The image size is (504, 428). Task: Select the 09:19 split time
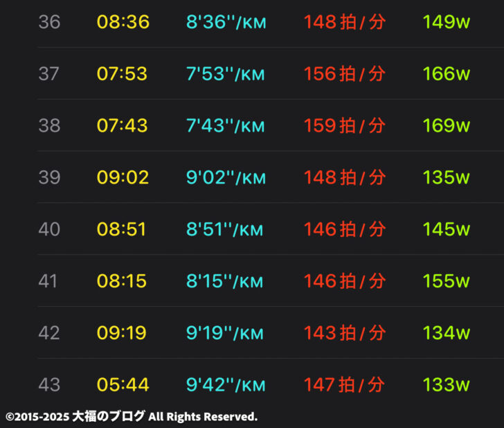[x=122, y=333]
